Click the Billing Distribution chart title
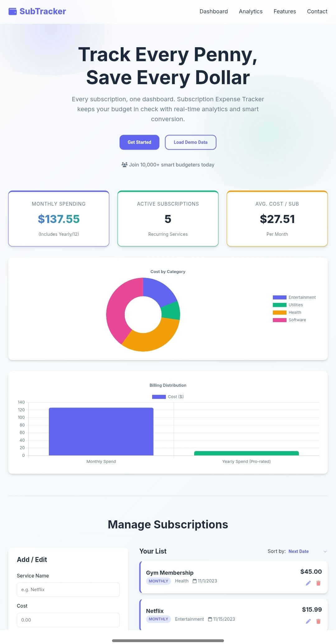 (x=168, y=385)
